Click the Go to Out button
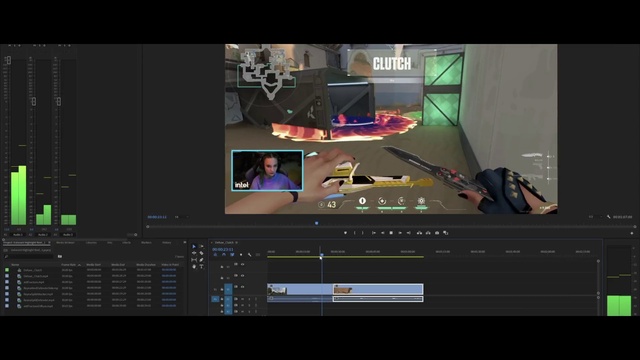This screenshot has height=360, width=640. click(x=409, y=233)
